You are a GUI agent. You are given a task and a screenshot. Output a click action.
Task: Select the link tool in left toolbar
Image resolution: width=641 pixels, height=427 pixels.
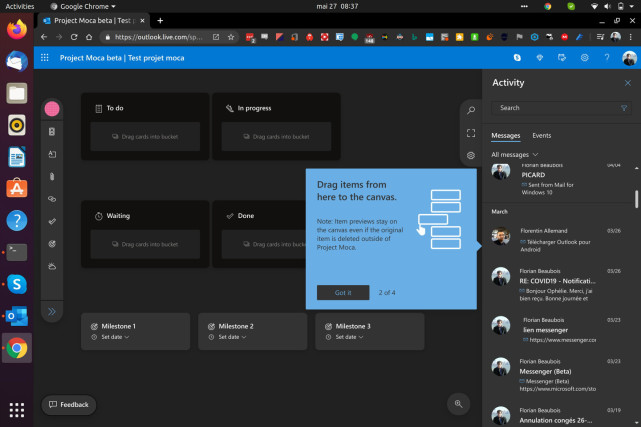click(52, 199)
